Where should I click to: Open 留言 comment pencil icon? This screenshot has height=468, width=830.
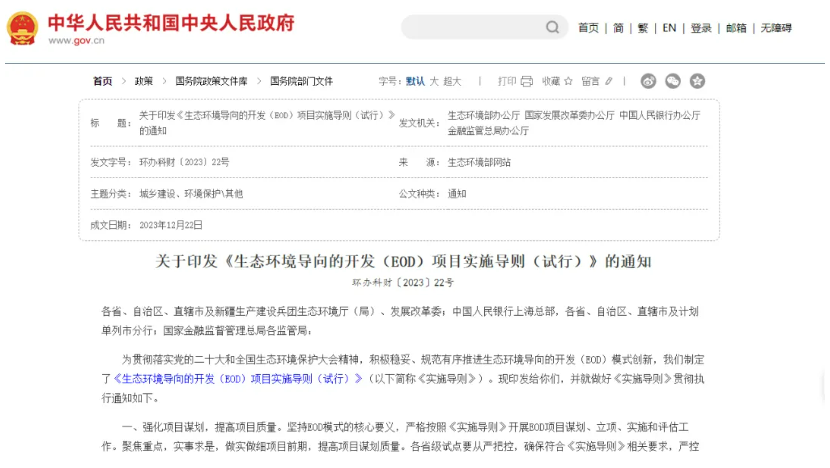(x=608, y=81)
